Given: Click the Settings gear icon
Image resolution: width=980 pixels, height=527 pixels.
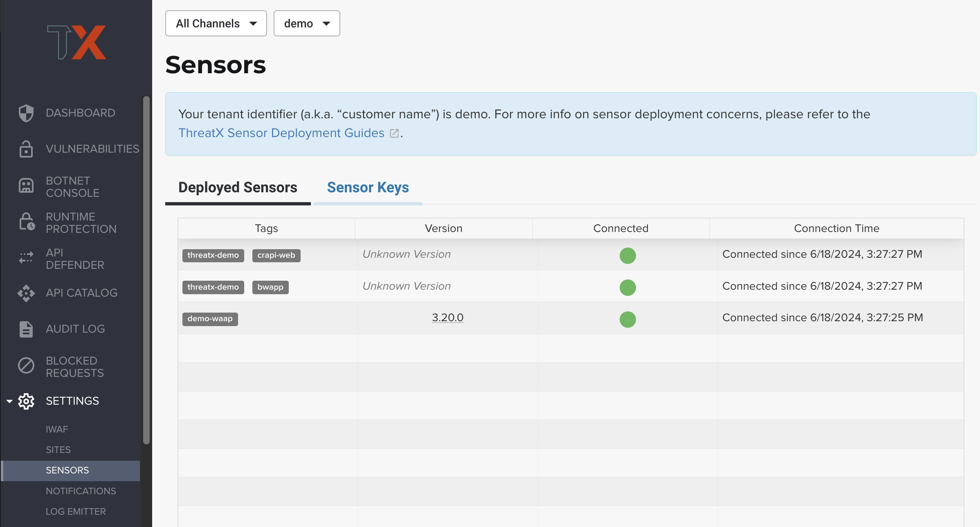Looking at the screenshot, I should (26, 401).
